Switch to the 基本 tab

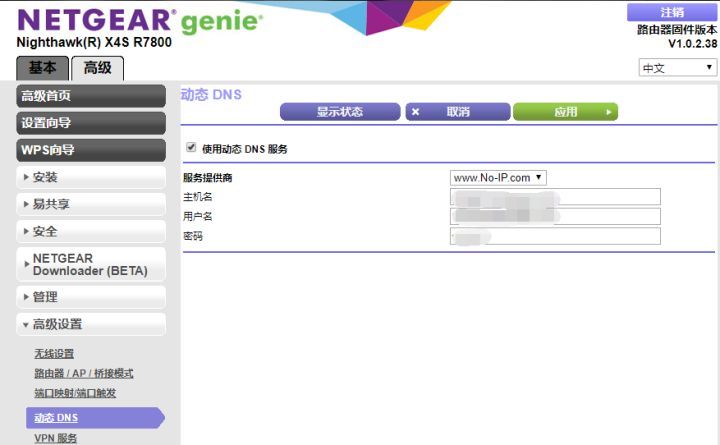coord(43,68)
